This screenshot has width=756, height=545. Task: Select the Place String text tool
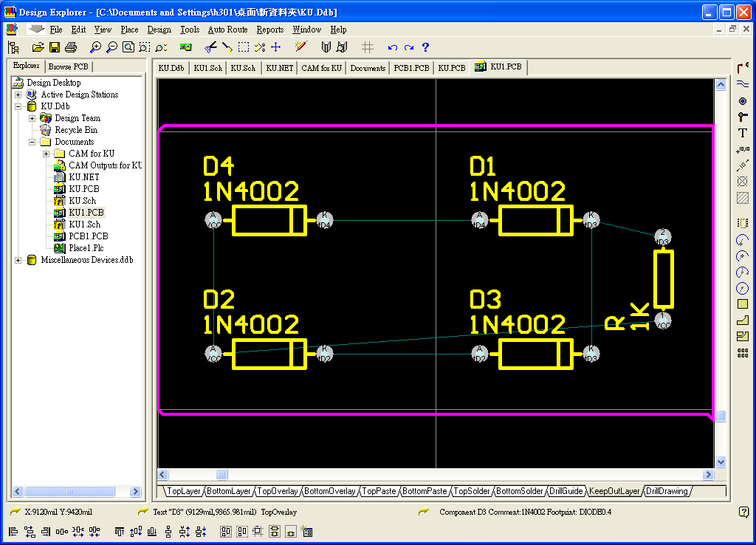tap(743, 133)
